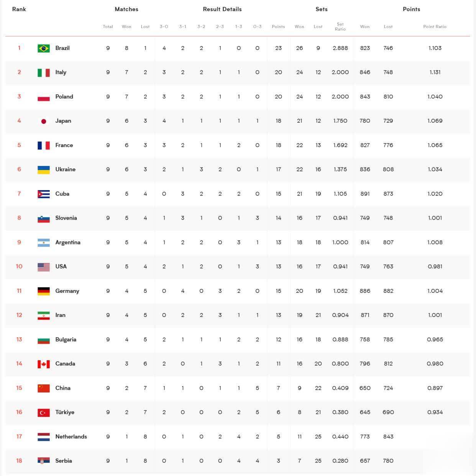
Task: Select the Slovenia team name
Action: pos(66,218)
